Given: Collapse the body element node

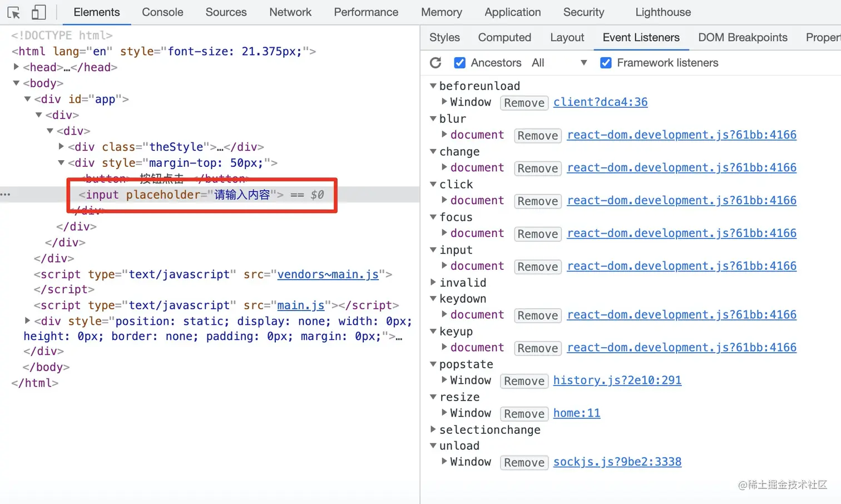Looking at the screenshot, I should tap(16, 83).
